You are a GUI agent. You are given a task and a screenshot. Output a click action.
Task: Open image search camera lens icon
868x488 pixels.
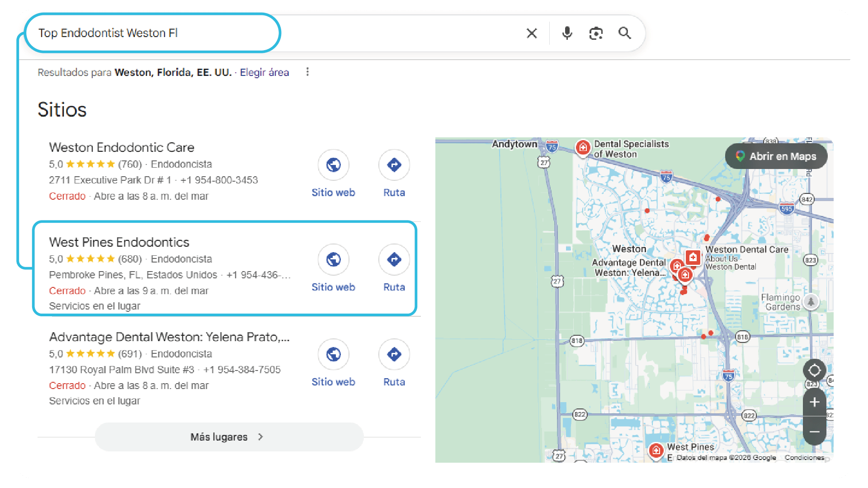pyautogui.click(x=596, y=33)
